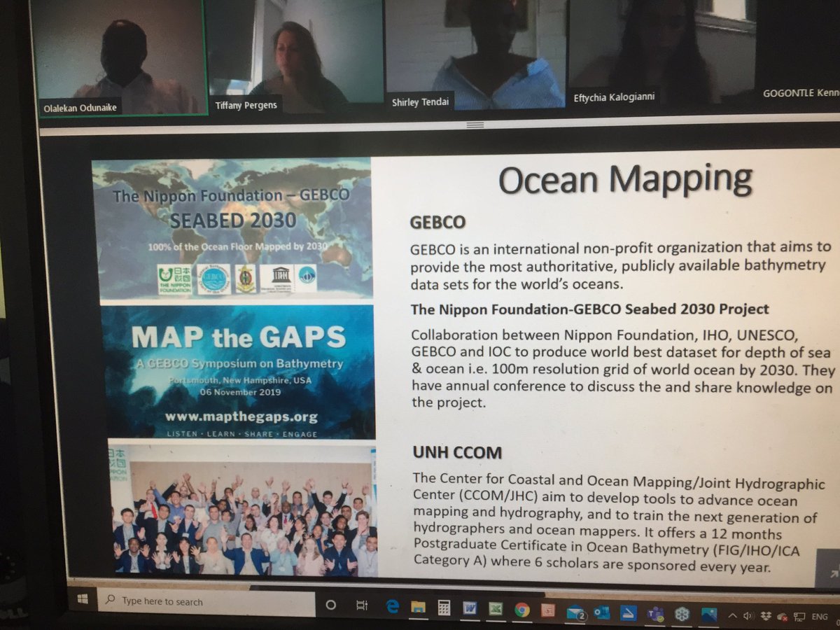Viewport: 840px width, 630px height.
Task: Open PowerPoint icon on taskbar
Action: [x=547, y=610]
